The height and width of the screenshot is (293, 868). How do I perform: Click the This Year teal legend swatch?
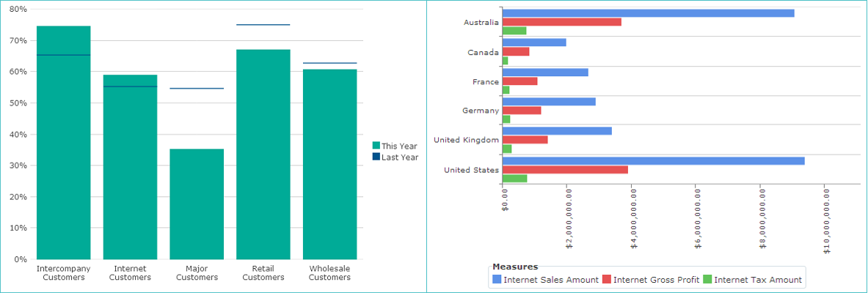(376, 145)
